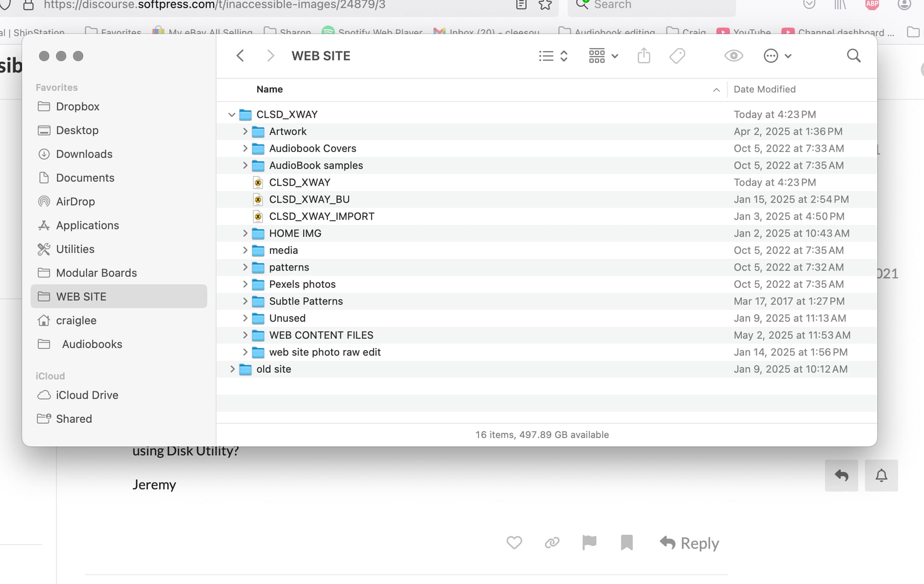
Task: Expand the media folder
Action: [x=245, y=250]
